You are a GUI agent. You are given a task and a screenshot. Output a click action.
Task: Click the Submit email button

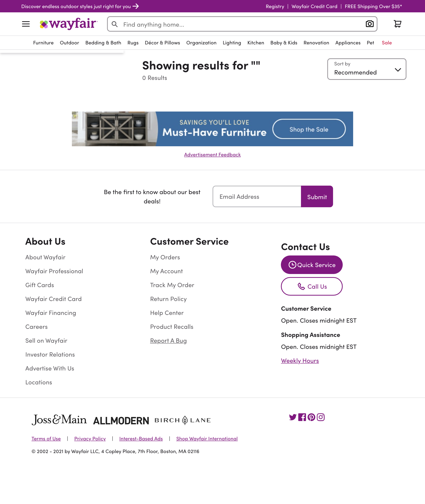pyautogui.click(x=317, y=196)
